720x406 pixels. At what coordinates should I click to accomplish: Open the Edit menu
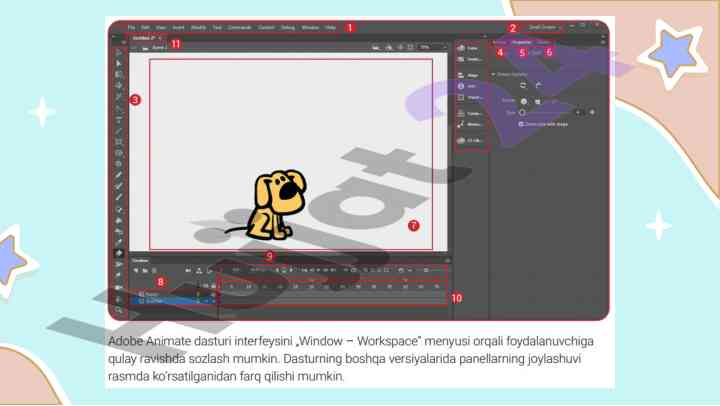coord(146,28)
